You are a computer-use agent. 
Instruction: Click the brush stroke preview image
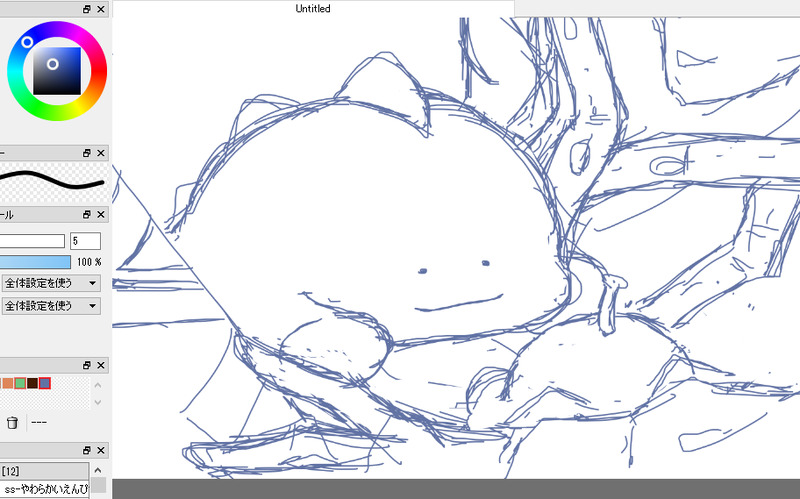coord(54,182)
